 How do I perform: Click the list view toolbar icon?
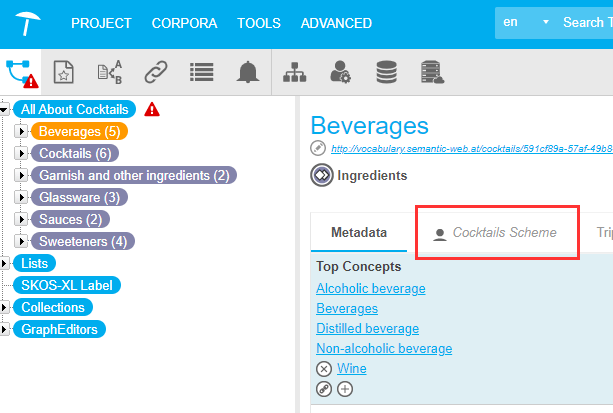click(201, 72)
